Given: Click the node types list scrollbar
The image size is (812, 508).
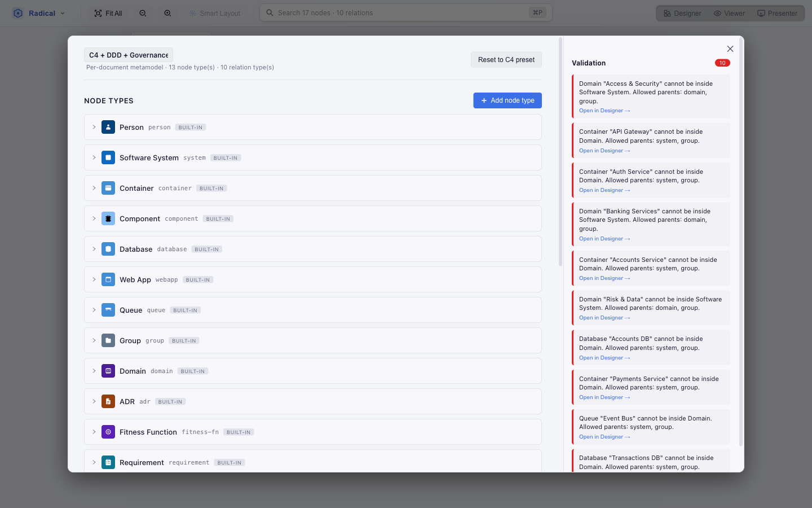Looking at the screenshot, I should pyautogui.click(x=560, y=152).
